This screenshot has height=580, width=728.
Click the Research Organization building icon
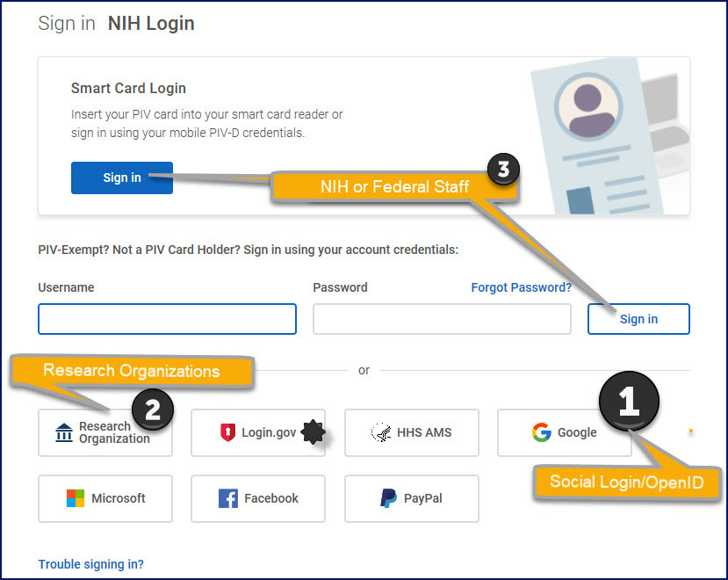64,432
